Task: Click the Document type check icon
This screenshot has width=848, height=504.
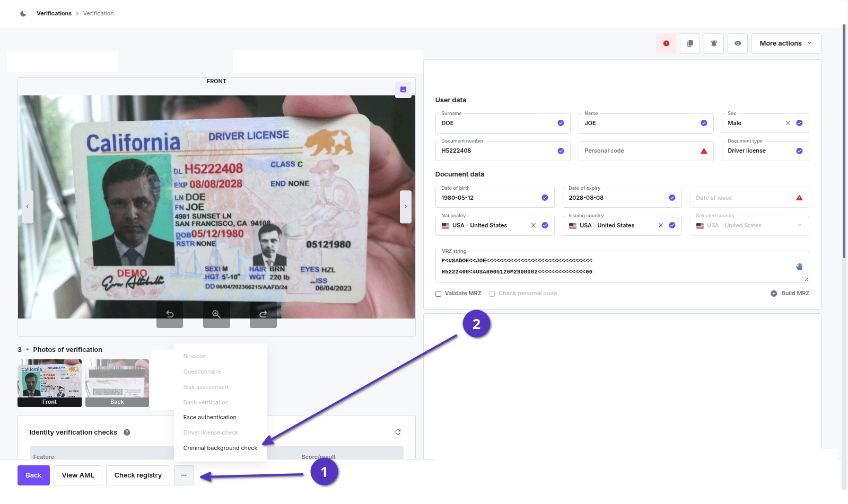Action: tap(799, 151)
